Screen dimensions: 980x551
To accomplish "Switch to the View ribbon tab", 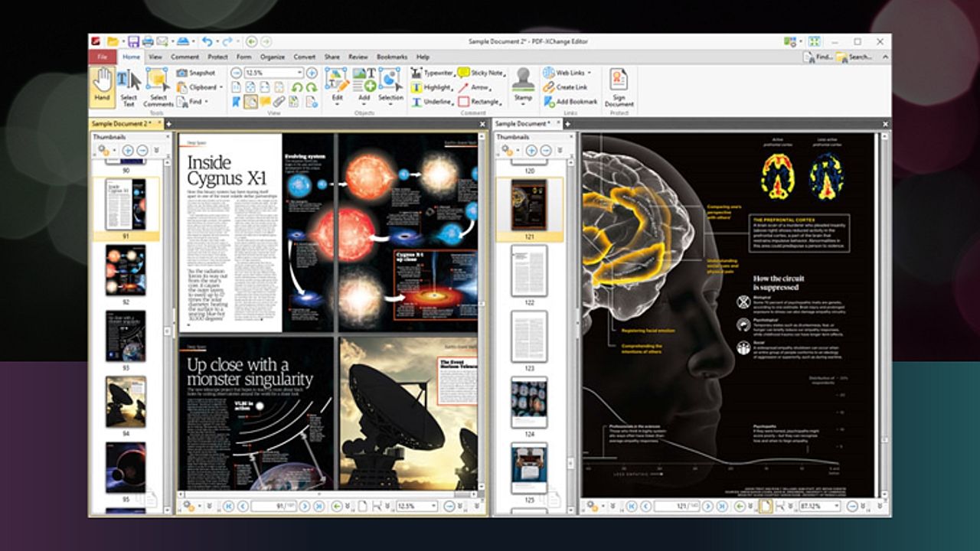I will (x=155, y=57).
